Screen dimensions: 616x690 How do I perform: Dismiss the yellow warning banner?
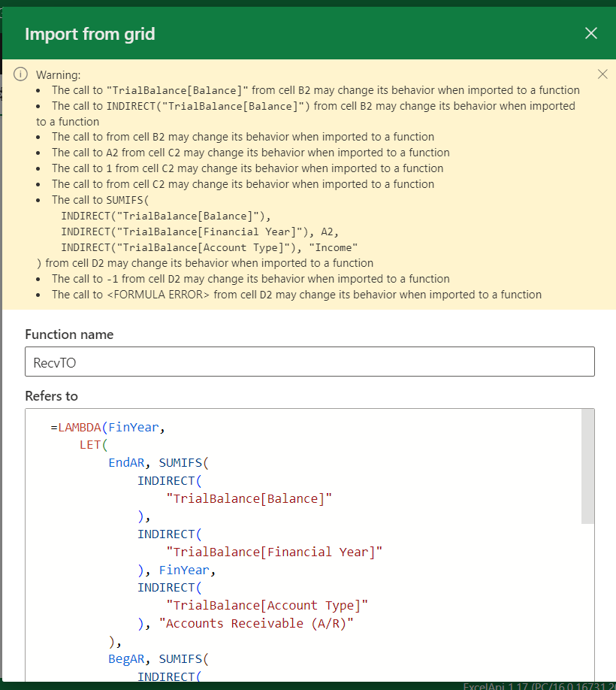pyautogui.click(x=602, y=74)
